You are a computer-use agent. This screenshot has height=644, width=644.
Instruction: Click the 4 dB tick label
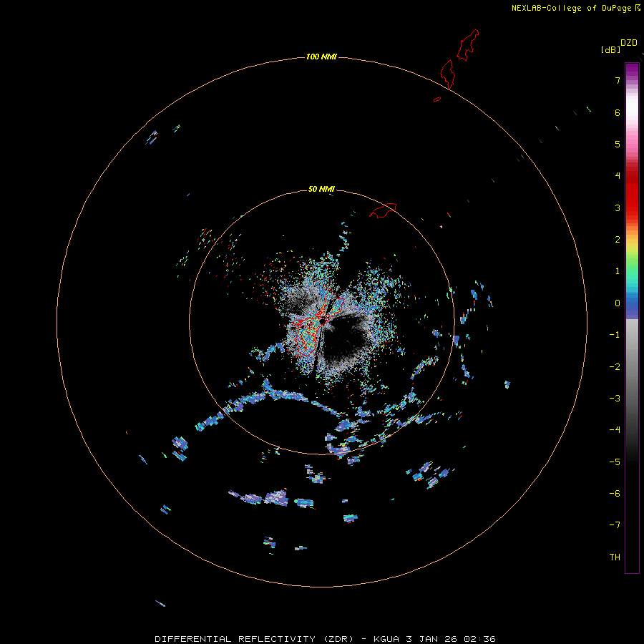[x=618, y=176]
